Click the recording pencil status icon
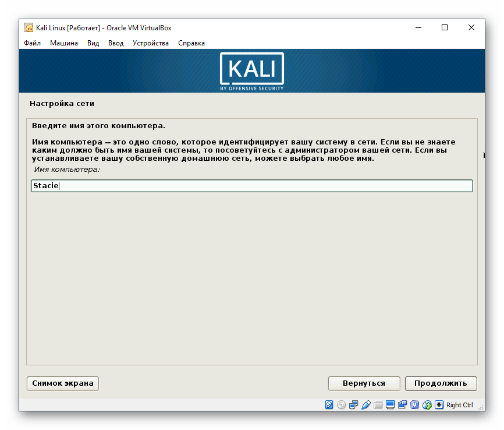Image resolution: width=504 pixels, height=430 pixels. 366,405
